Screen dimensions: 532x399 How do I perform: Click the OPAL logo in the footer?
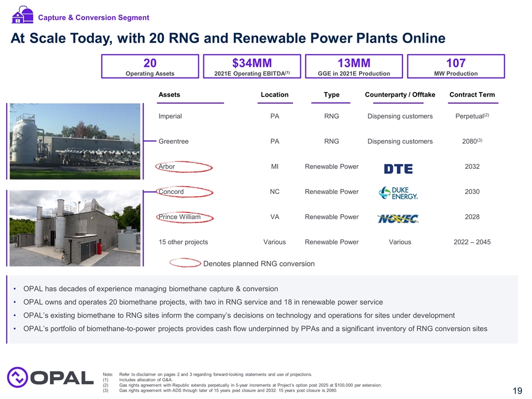pos(50,377)
